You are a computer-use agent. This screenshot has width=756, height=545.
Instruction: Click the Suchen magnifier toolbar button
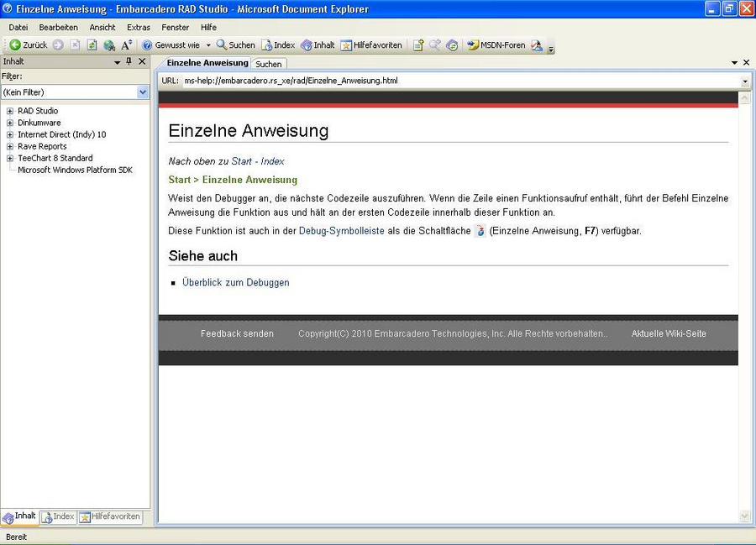pyautogui.click(x=236, y=45)
